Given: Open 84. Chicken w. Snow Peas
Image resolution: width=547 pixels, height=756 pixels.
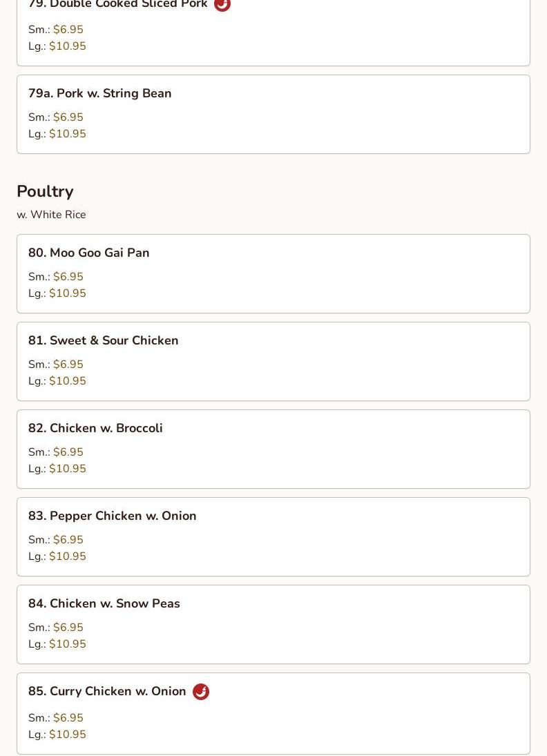Looking at the screenshot, I should click(273, 625).
